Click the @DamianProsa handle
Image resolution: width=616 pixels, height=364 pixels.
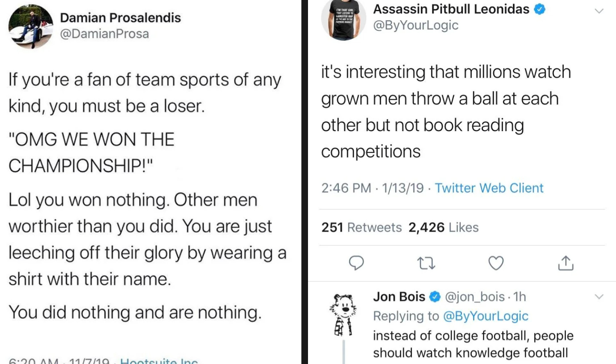tap(104, 34)
